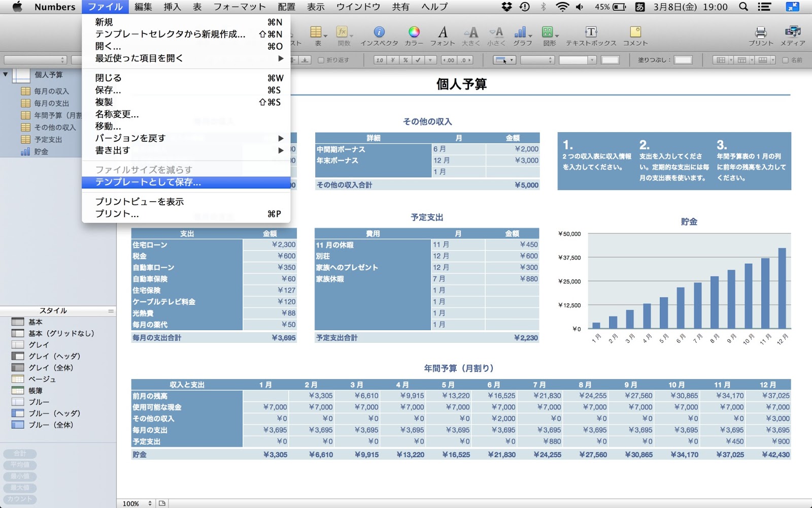
Task: Apply 1.0 number format button
Action: pos(380,60)
